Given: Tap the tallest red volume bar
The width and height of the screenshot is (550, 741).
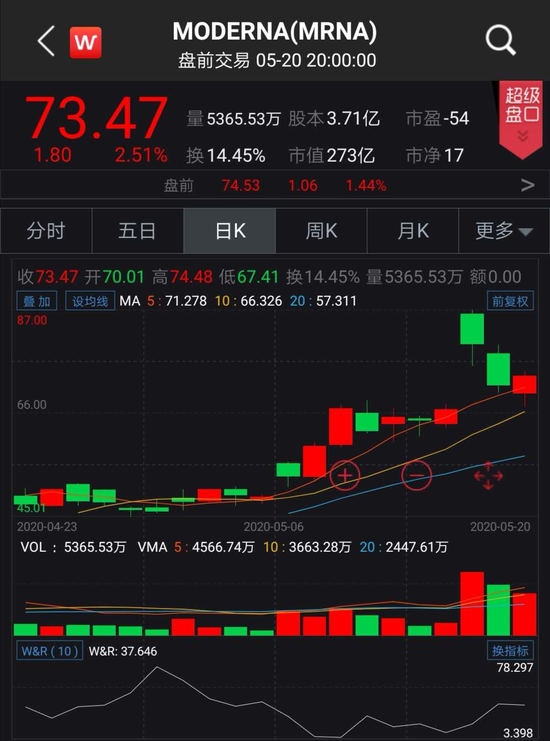Looking at the screenshot, I should point(472,604).
